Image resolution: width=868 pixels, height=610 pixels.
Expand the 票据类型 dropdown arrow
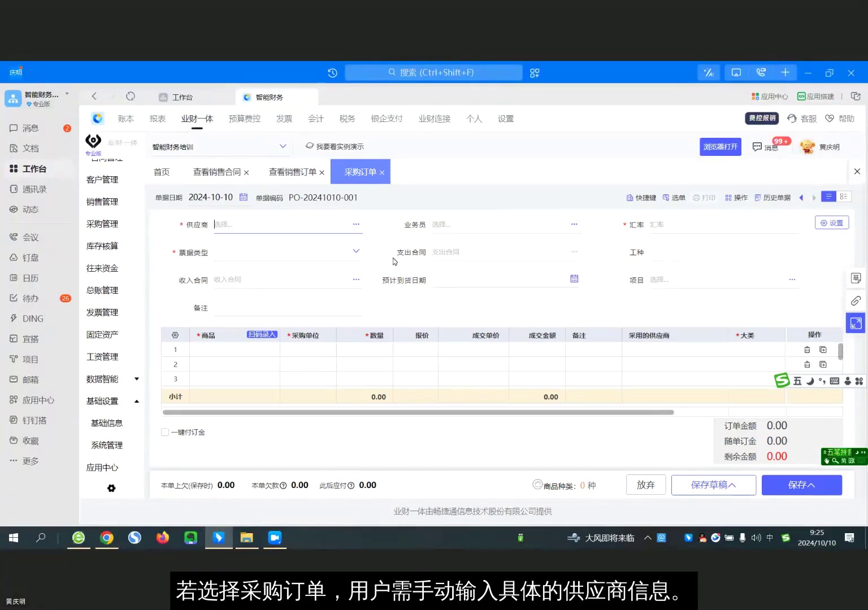(x=356, y=251)
